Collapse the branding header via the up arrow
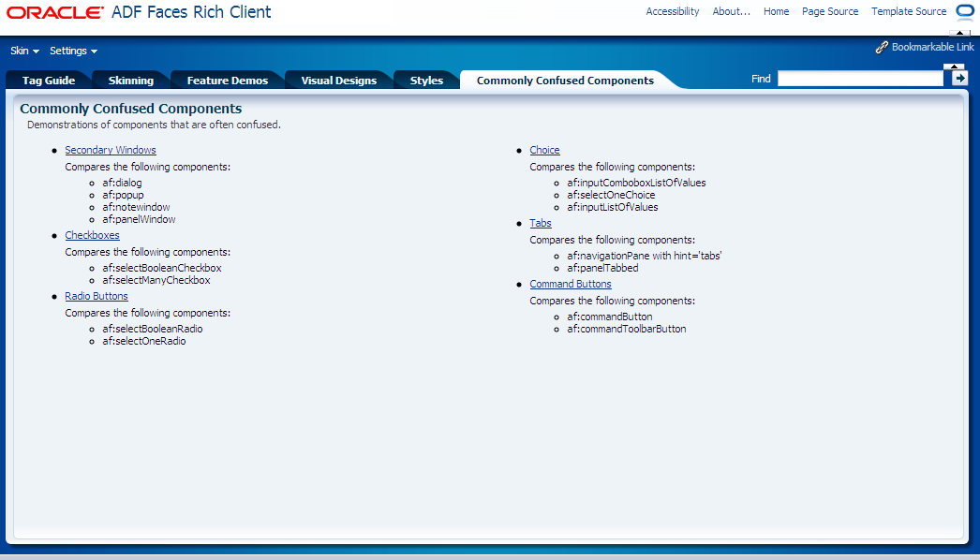 point(958,31)
